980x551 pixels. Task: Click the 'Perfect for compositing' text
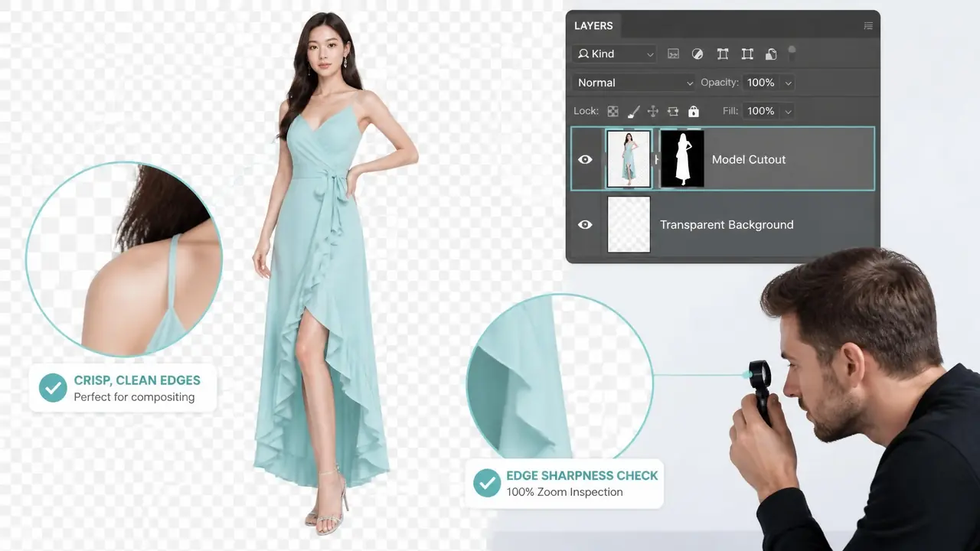(134, 397)
